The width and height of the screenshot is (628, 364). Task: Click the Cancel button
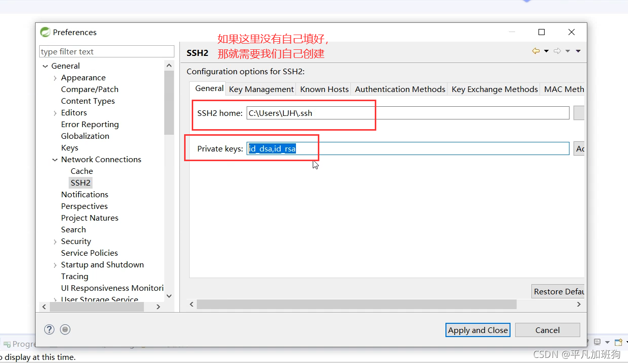click(548, 330)
